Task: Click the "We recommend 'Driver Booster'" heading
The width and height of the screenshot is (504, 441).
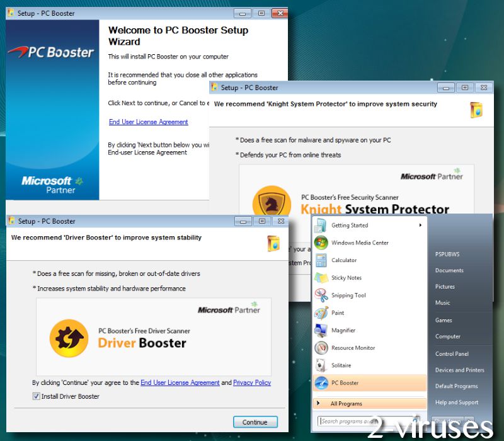Action: [106, 238]
